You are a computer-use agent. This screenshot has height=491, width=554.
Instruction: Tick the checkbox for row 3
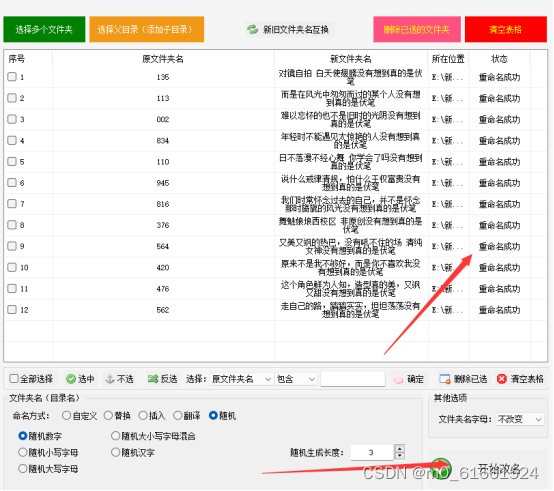(x=12, y=119)
